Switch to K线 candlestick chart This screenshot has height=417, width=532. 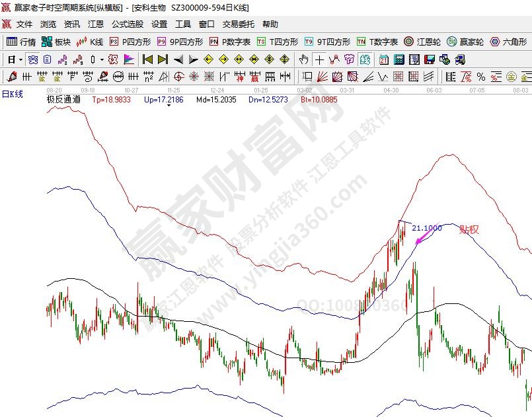tap(90, 42)
